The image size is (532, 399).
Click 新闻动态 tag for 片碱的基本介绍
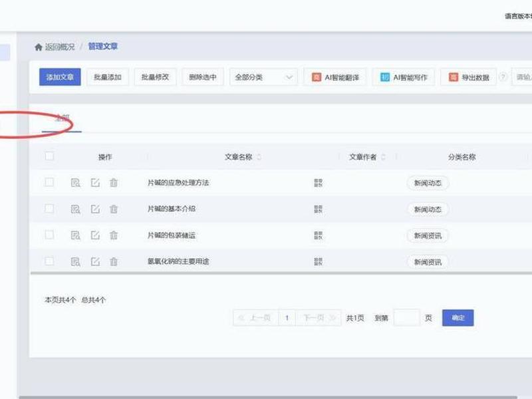tap(428, 209)
